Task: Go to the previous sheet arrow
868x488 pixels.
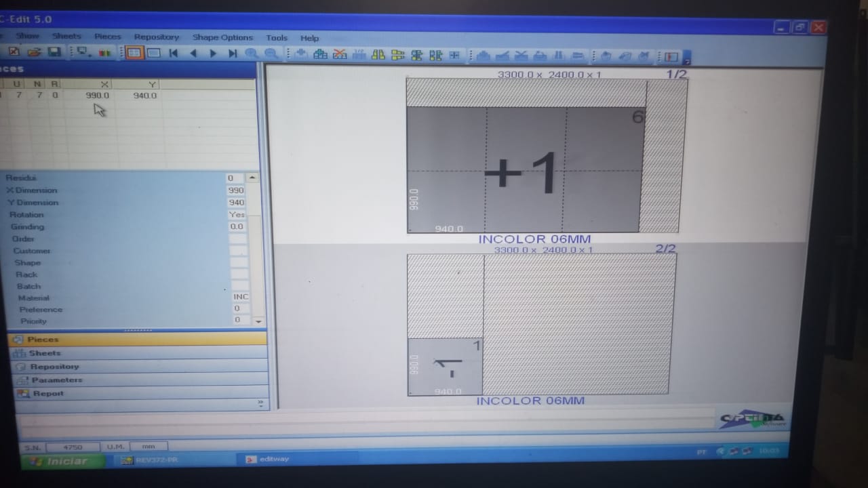Action: 193,53
